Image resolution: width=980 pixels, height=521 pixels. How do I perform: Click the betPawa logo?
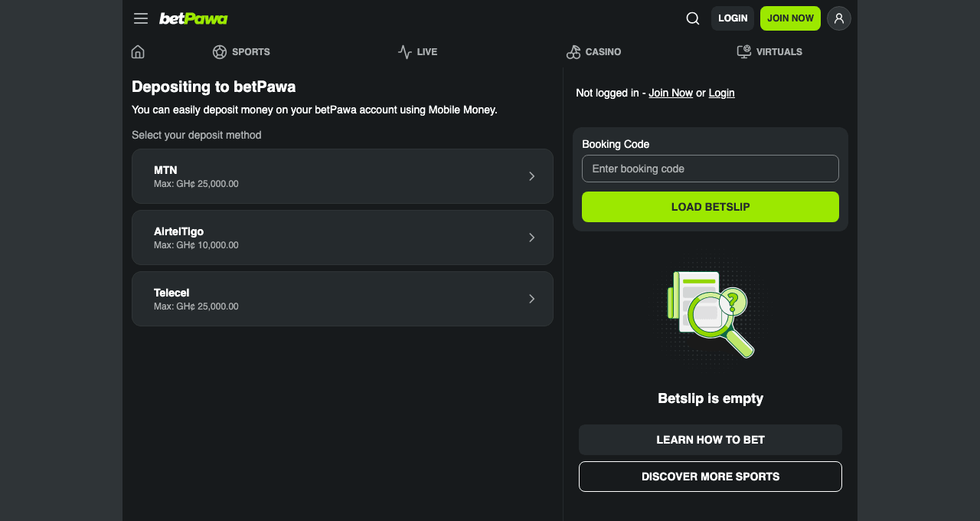click(x=193, y=18)
